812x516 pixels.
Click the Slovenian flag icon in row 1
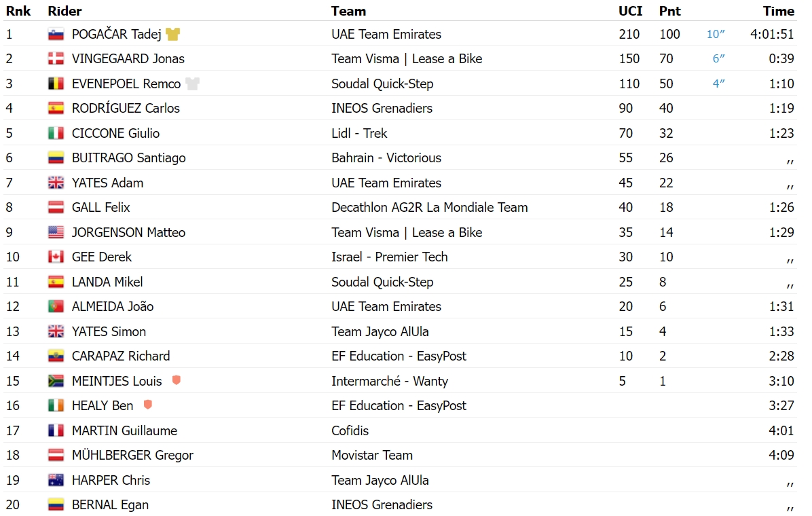[56, 35]
